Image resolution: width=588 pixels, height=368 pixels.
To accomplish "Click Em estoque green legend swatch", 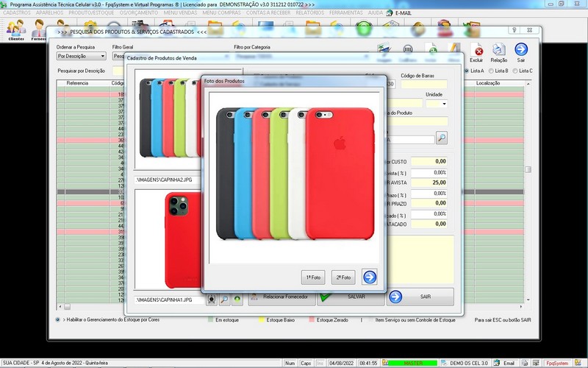I will tap(210, 320).
